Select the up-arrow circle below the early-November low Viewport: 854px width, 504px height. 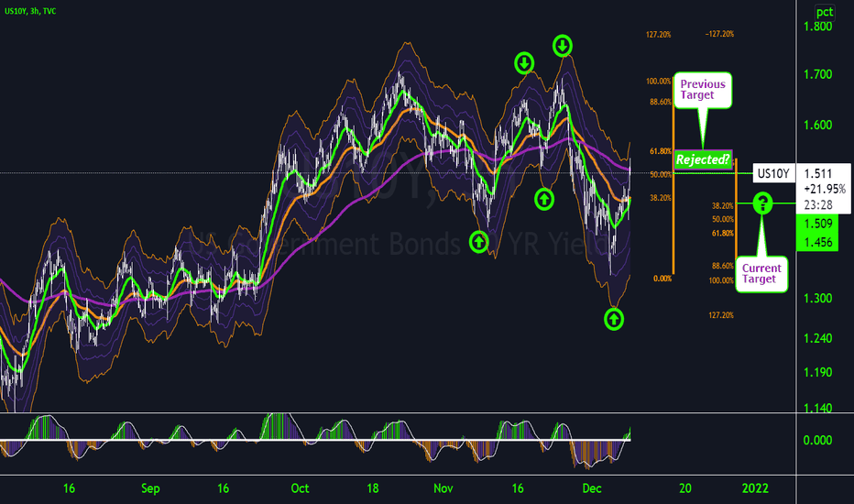coord(478,241)
